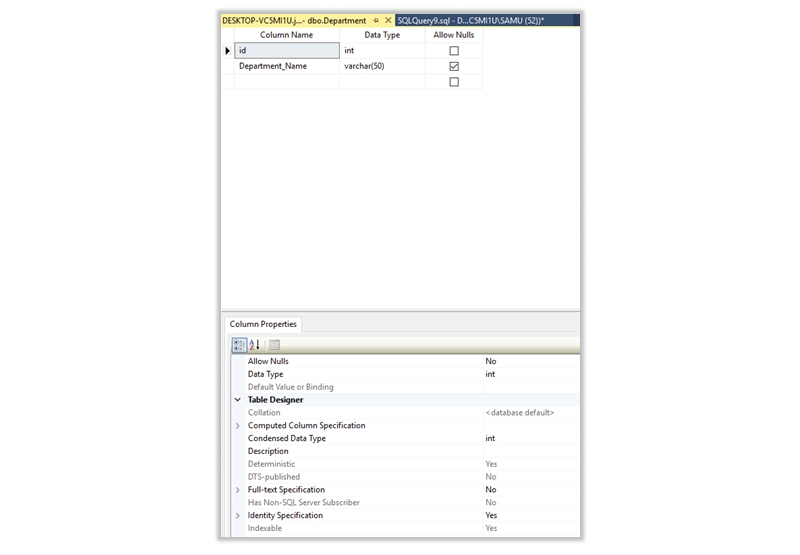Expand Computed Column Specification
This screenshot has height=555, width=800.
coord(237,425)
